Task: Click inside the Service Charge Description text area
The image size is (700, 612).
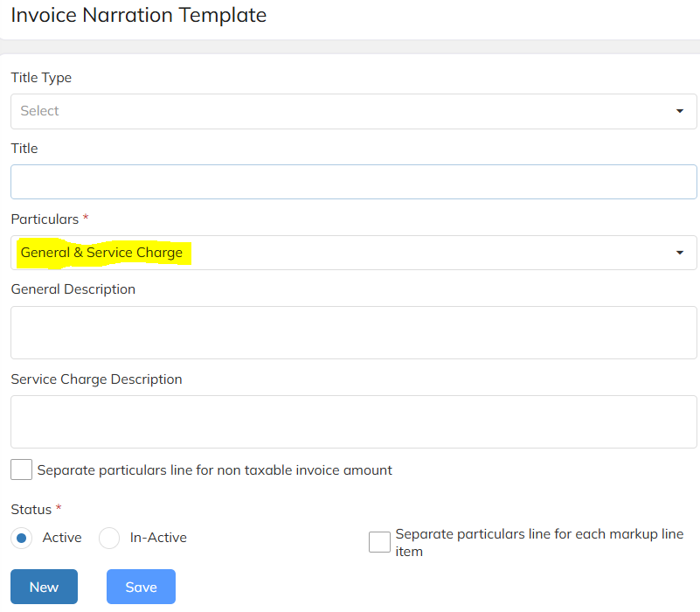Action: (354, 421)
